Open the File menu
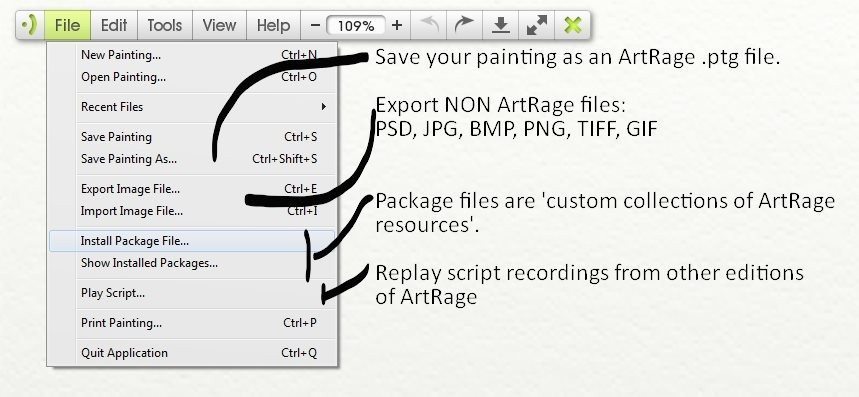Screen dimensions: 859x397 pos(67,25)
